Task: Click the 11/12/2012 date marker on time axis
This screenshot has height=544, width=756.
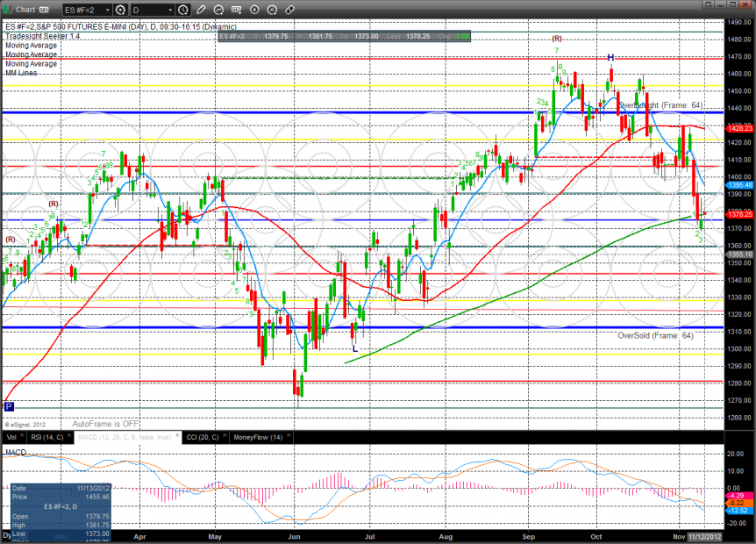Action: tap(705, 534)
